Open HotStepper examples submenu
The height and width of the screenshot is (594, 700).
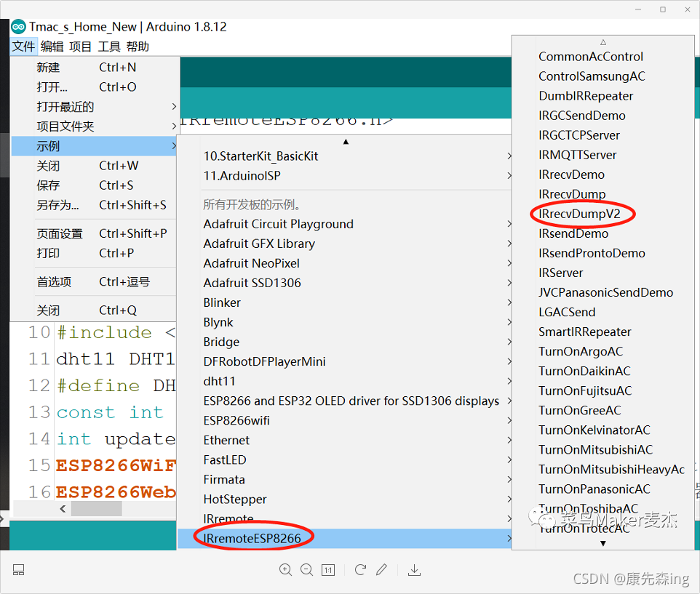coord(345,499)
